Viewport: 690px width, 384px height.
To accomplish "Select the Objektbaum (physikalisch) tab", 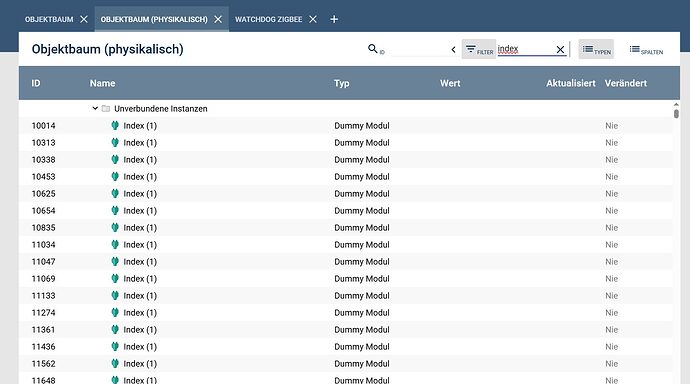I will coord(154,19).
